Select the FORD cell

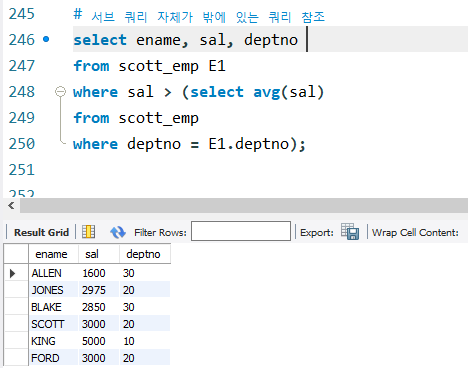pos(53,358)
